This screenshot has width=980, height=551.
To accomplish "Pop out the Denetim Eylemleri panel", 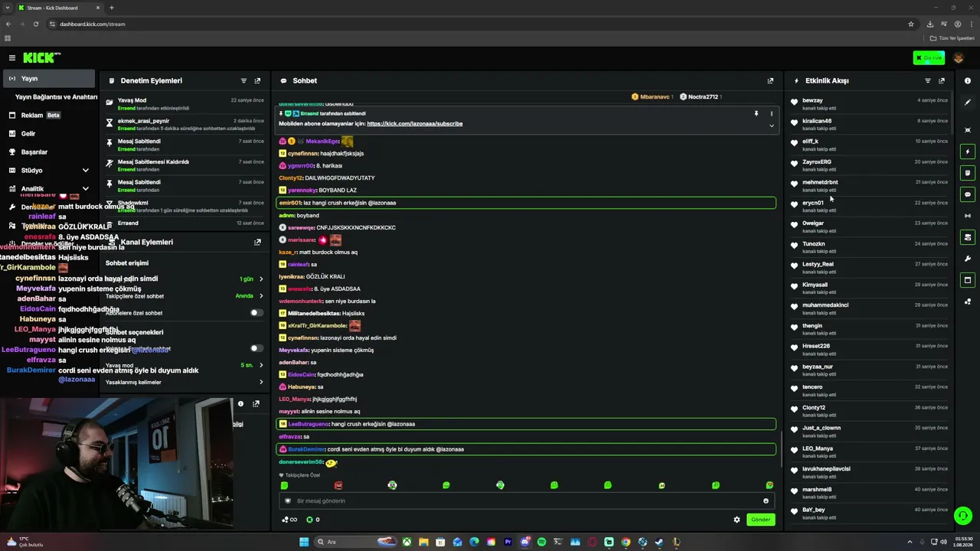I will pos(257,80).
